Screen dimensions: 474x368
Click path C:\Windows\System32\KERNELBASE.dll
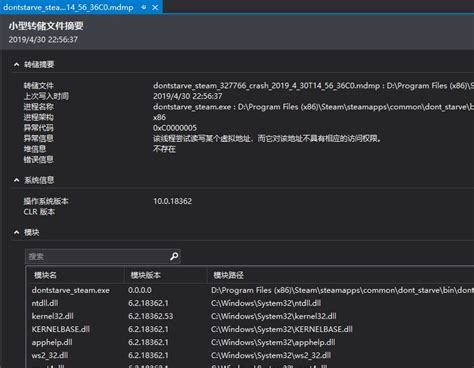(282, 329)
